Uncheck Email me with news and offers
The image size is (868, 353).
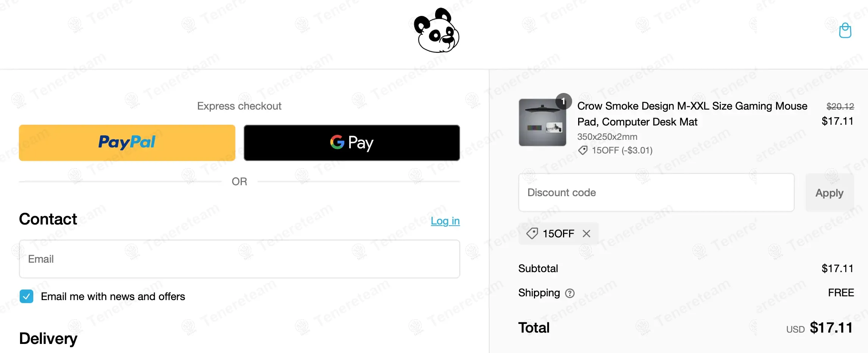[26, 296]
